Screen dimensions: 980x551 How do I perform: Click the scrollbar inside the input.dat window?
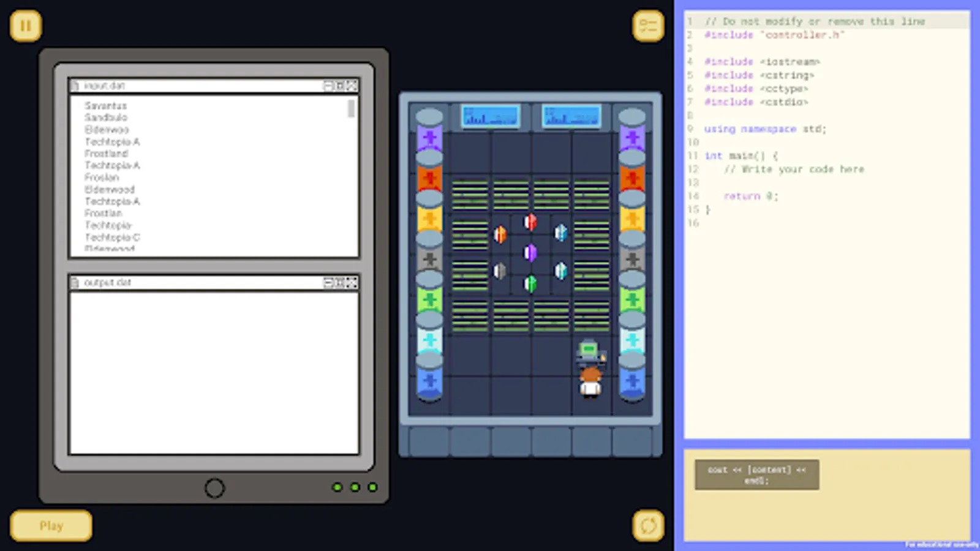point(351,110)
